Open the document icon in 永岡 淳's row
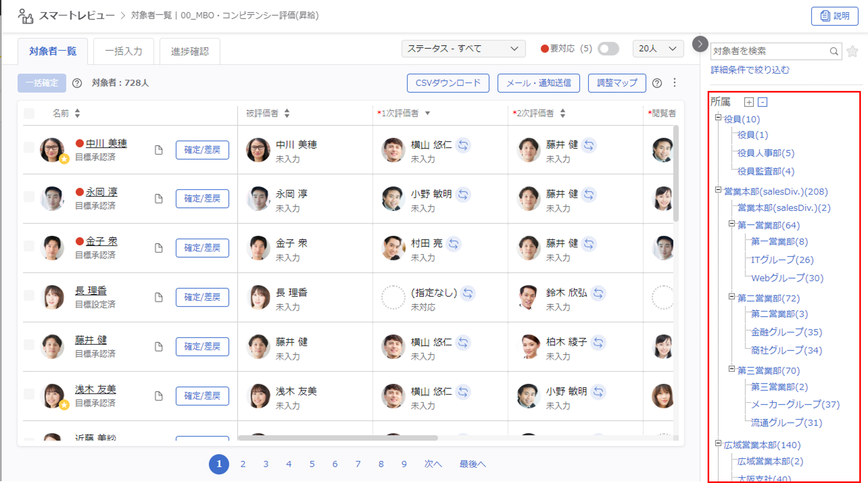The height and width of the screenshot is (483, 868). click(x=158, y=199)
